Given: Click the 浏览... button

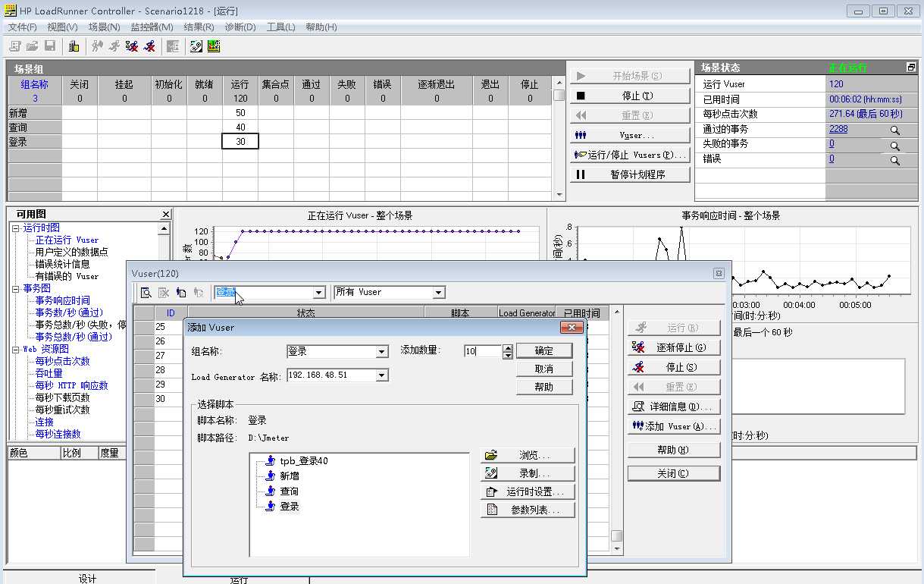Looking at the screenshot, I should 528,456.
